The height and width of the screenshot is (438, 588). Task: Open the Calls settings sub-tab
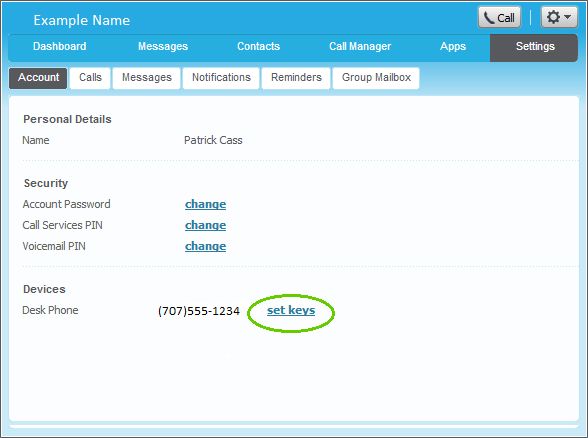[x=90, y=78]
